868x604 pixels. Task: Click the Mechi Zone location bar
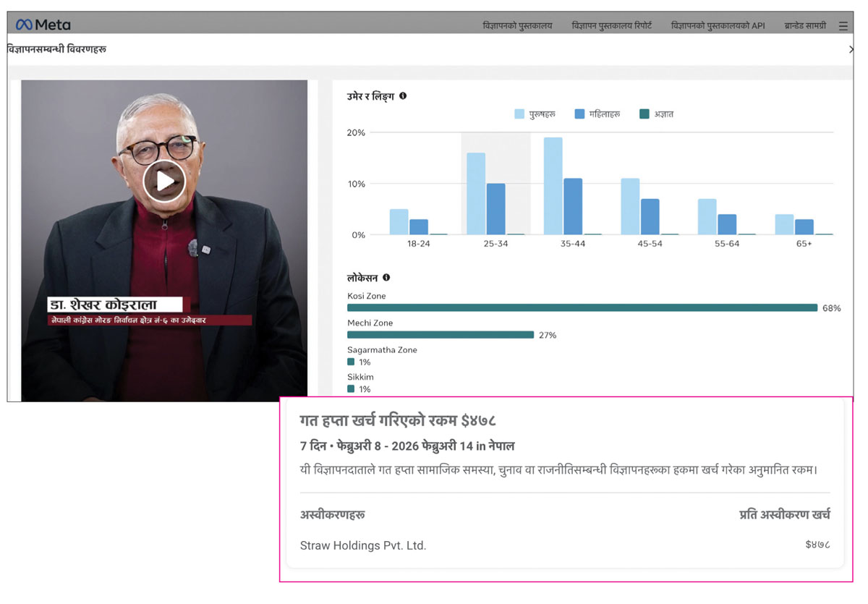440,335
